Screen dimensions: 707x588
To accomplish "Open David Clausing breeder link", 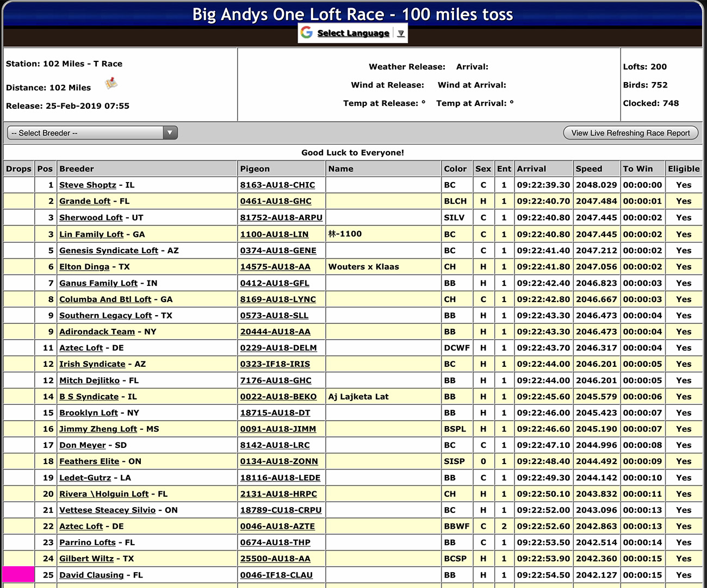I will [91, 575].
